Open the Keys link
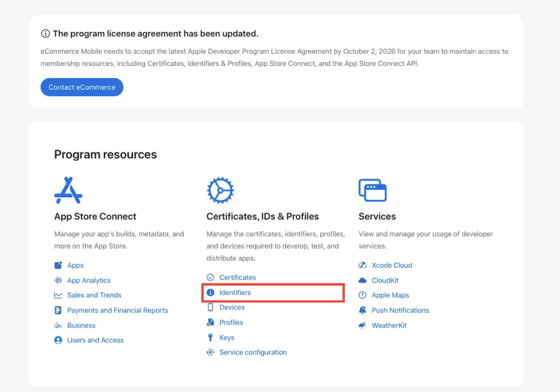560x392 pixels. 227,338
